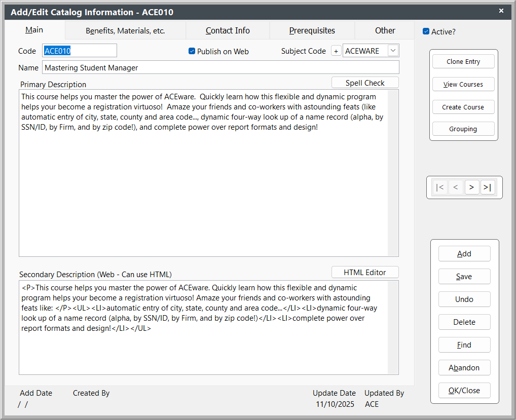This screenshot has width=516, height=420.
Task: Click OK/Close button
Action: pos(464,391)
